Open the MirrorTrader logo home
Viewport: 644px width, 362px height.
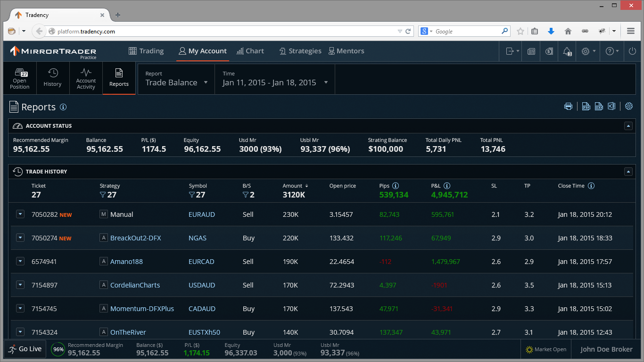click(x=53, y=51)
